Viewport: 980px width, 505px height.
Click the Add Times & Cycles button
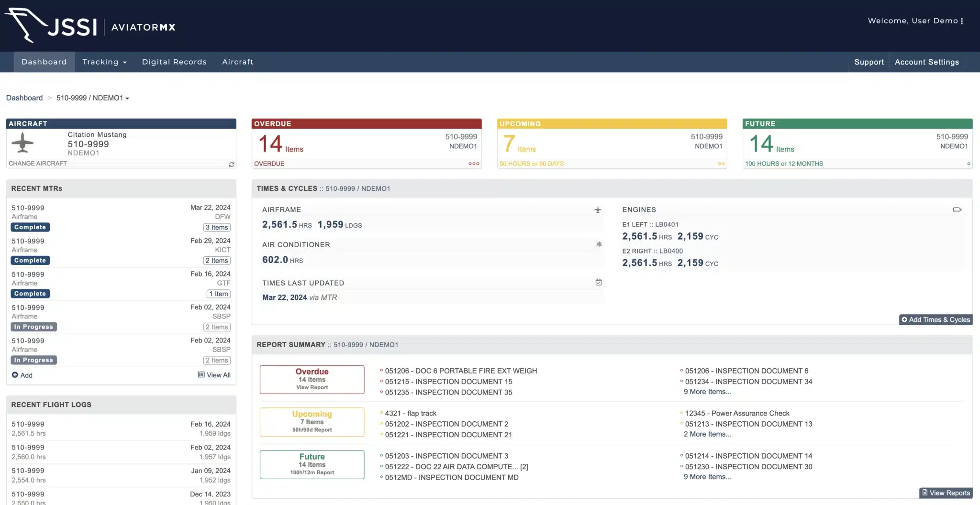coord(935,320)
